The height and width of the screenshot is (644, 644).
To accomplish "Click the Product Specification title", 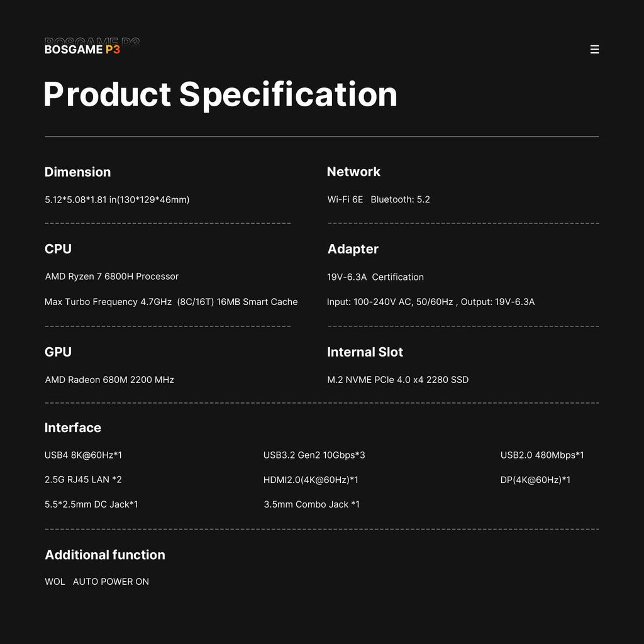I will coord(220,94).
